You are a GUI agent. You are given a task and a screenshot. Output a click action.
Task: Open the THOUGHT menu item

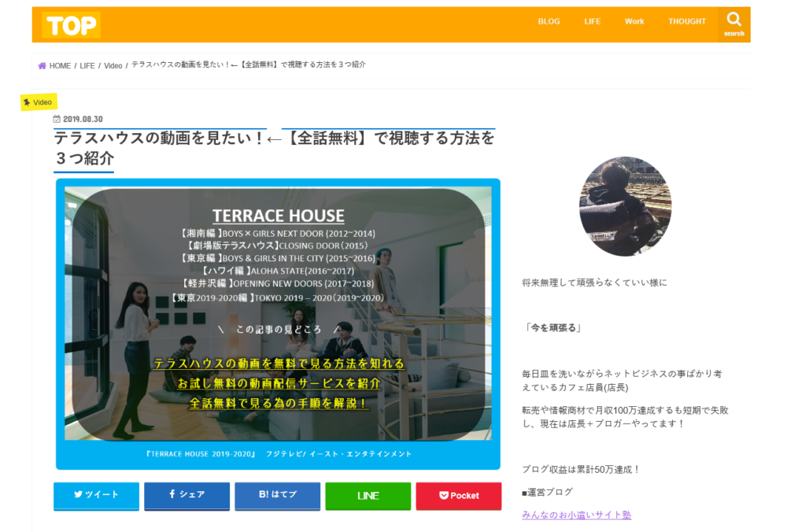pyautogui.click(x=686, y=21)
